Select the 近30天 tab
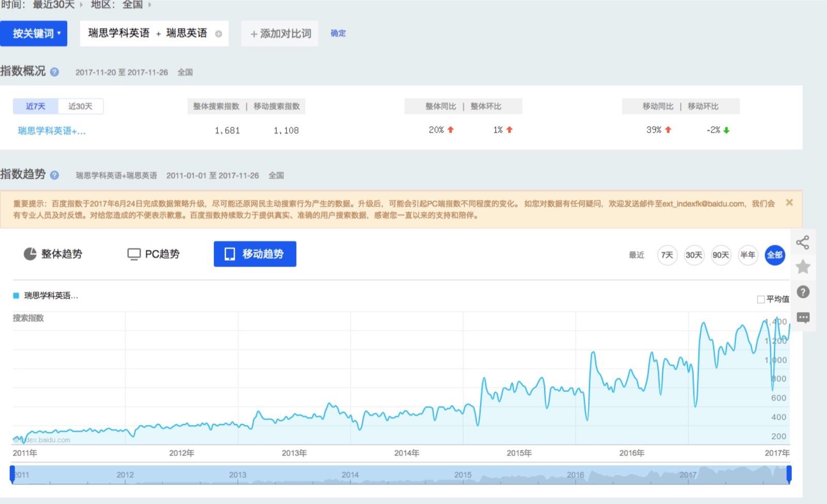The image size is (827, 504). pyautogui.click(x=81, y=106)
